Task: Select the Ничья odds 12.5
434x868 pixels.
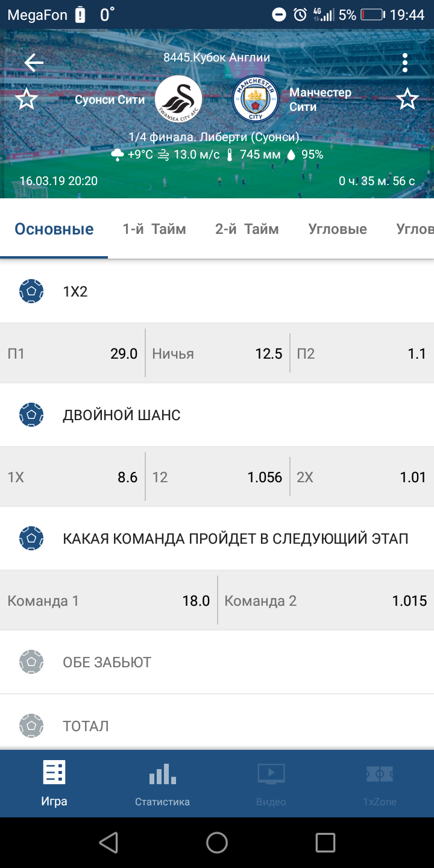Action: [218, 353]
